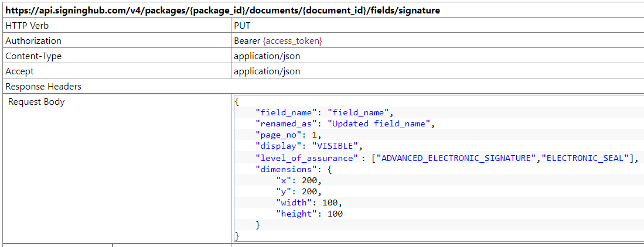Click the Content-Type row label
This screenshot has height=247, width=644.
[33, 56]
